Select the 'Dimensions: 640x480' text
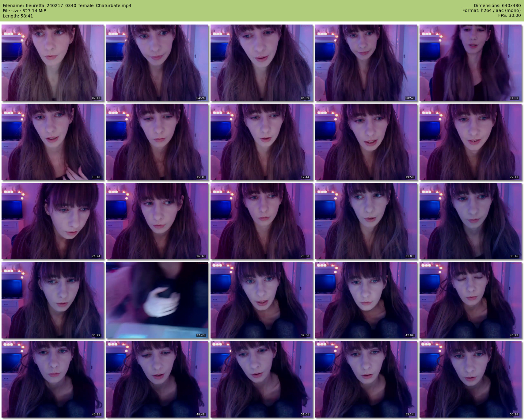Screen dimensions: 524x420 [x=497, y=6]
